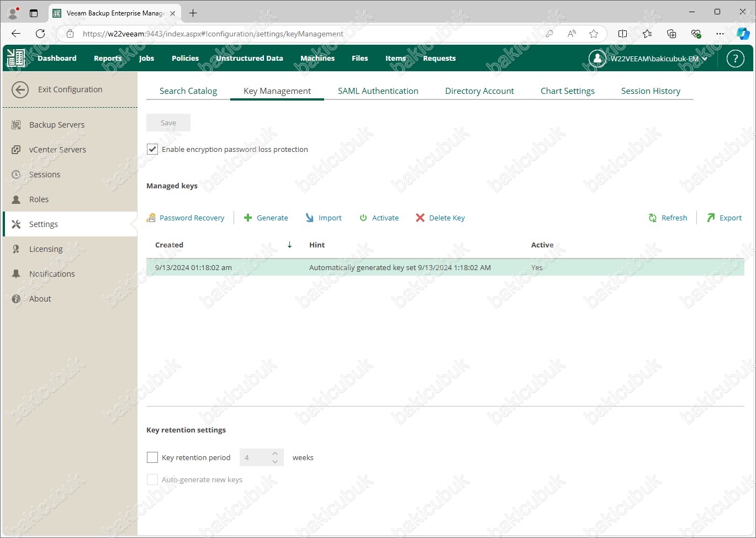The height and width of the screenshot is (538, 756).
Task: Click the Activate power icon
Action: click(x=363, y=218)
